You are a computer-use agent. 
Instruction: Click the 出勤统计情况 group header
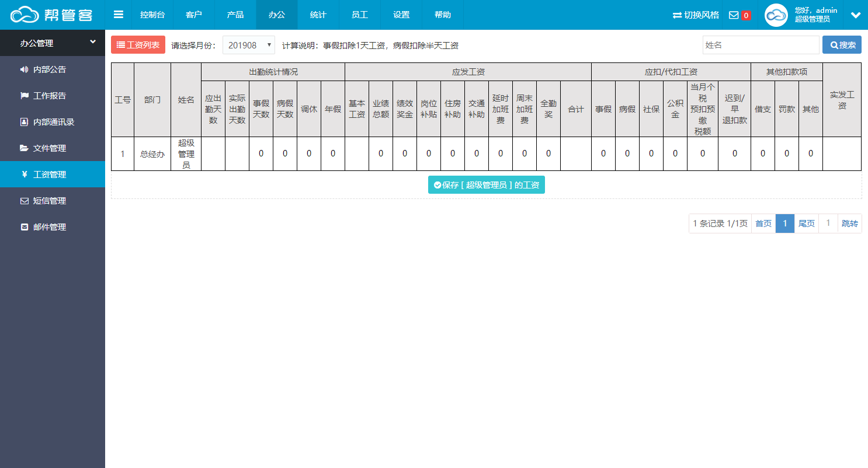tap(273, 72)
